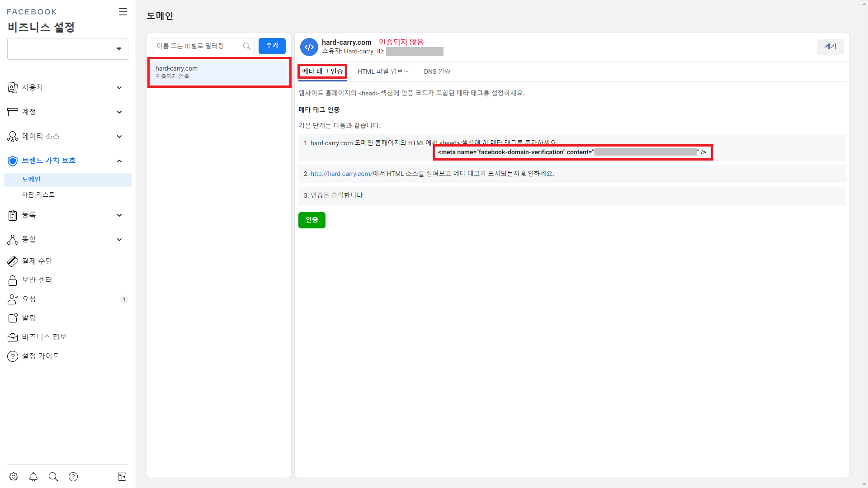Open the bell notifications icon
This screenshot has height=488, width=868.
(33, 477)
